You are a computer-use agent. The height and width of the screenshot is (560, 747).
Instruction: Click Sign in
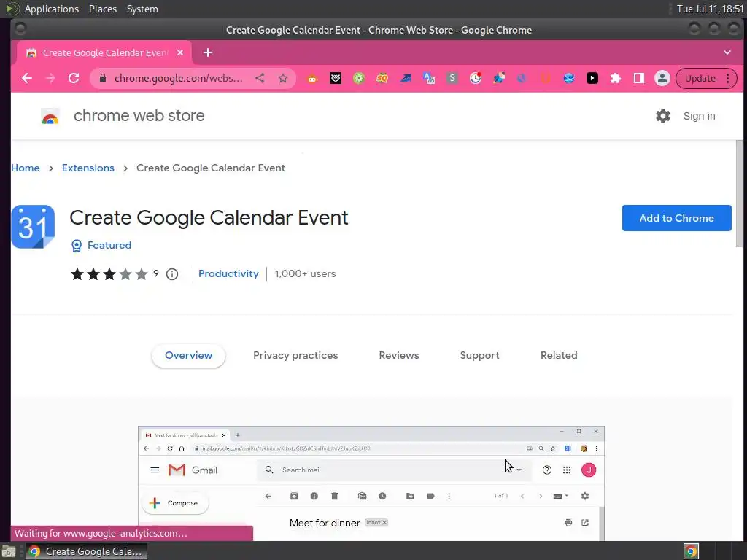(x=699, y=116)
